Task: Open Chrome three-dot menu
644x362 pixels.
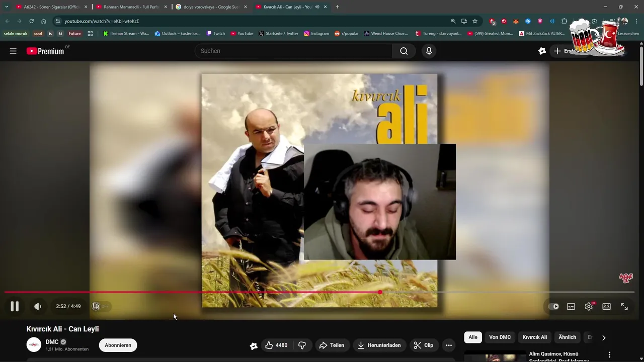Action: [635, 21]
